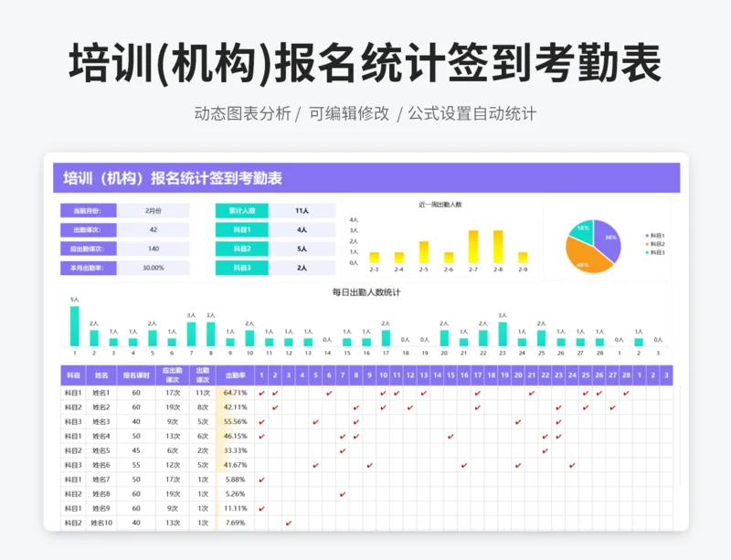Click the 报名课时 column header
731x560 pixels.
coord(135,375)
